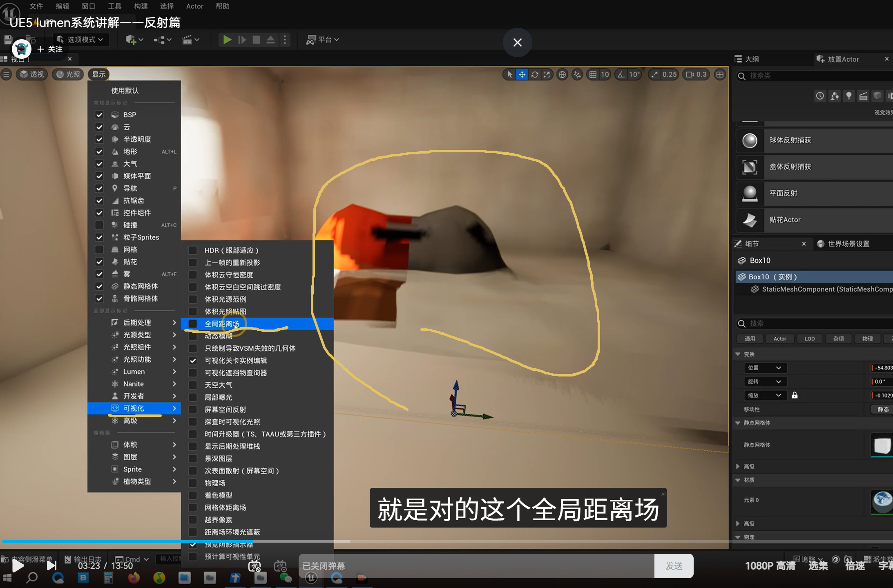The image size is (893, 588).
Task: Click the scale lock icon
Action: (795, 395)
